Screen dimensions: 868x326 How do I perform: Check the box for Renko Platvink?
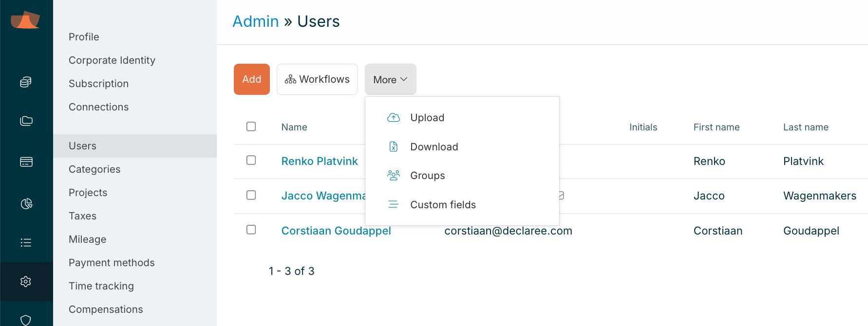(x=251, y=161)
